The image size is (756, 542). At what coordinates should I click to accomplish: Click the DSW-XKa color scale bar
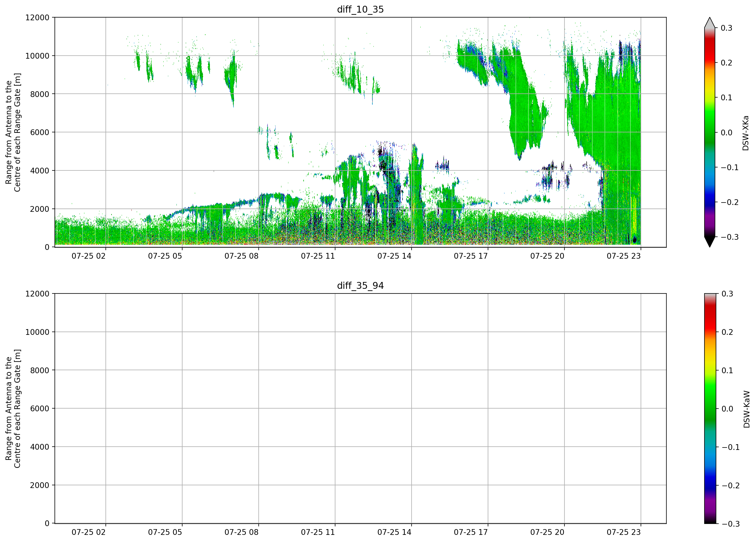pyautogui.click(x=710, y=132)
